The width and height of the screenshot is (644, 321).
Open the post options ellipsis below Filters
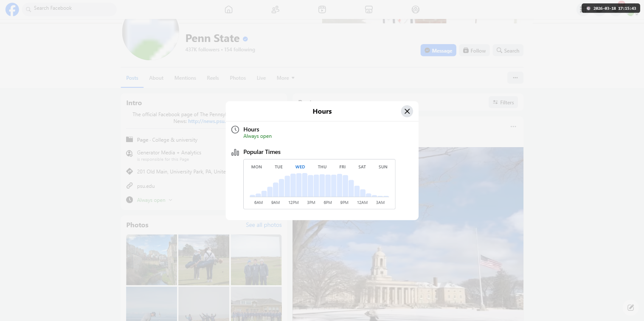coord(513,126)
